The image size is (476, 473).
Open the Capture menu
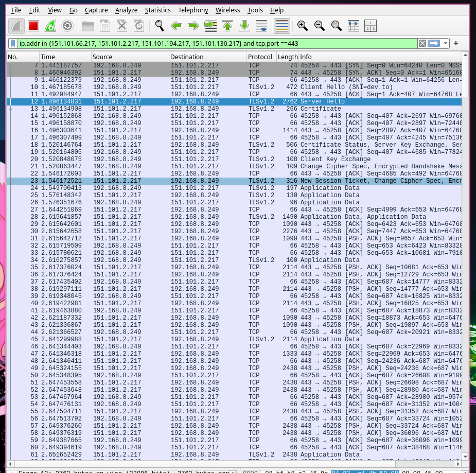[x=96, y=10]
